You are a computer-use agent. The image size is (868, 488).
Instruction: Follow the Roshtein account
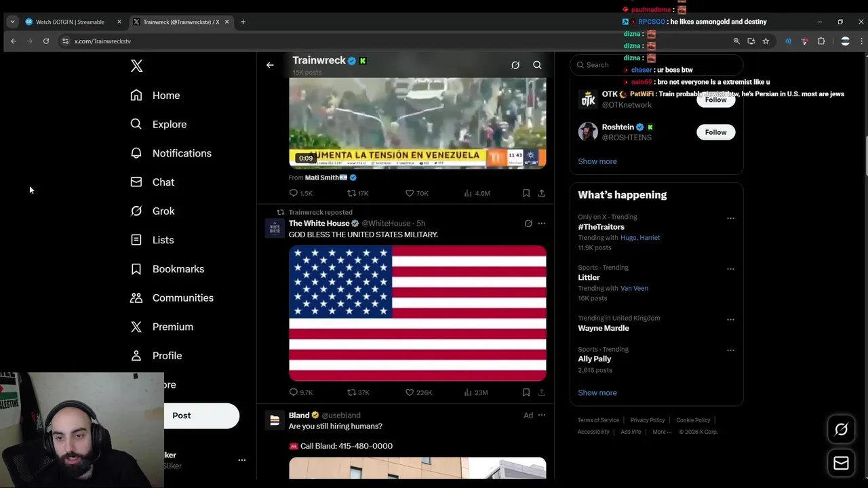point(715,132)
